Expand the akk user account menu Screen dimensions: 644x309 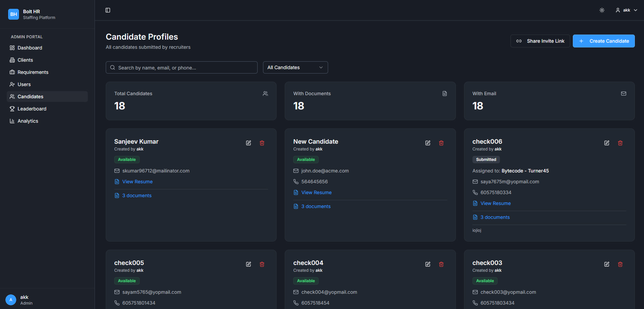click(626, 10)
